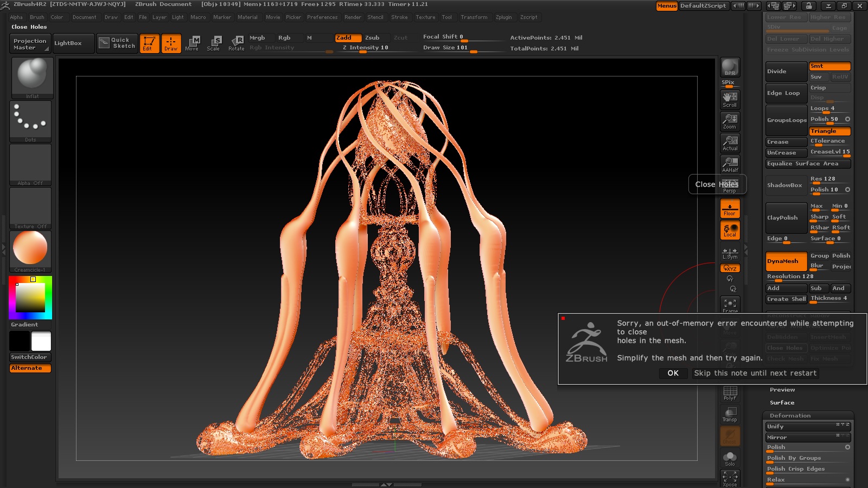The image size is (868, 488).
Task: Click the Menus toggle button
Action: (667, 6)
